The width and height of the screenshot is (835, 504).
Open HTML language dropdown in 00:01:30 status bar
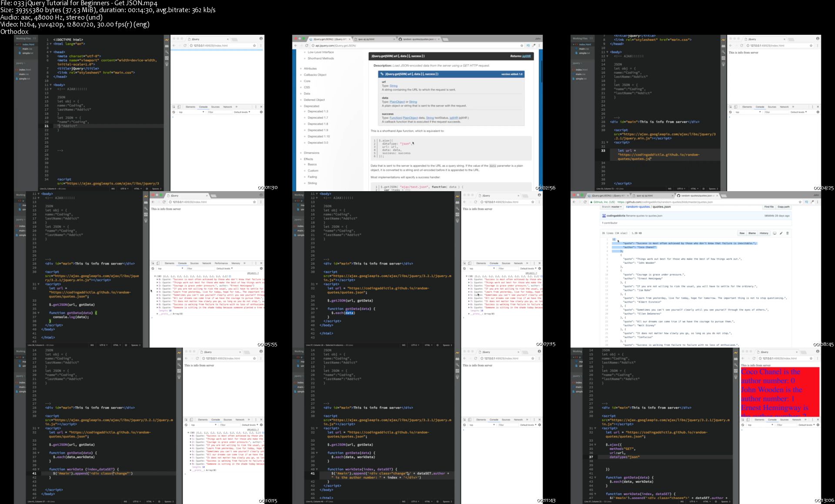click(x=137, y=189)
